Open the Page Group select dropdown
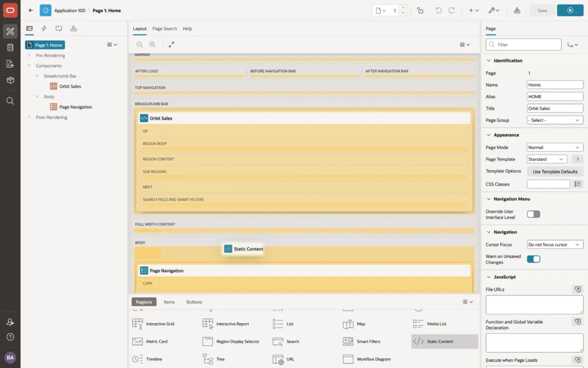The height and width of the screenshot is (368, 588). [555, 120]
